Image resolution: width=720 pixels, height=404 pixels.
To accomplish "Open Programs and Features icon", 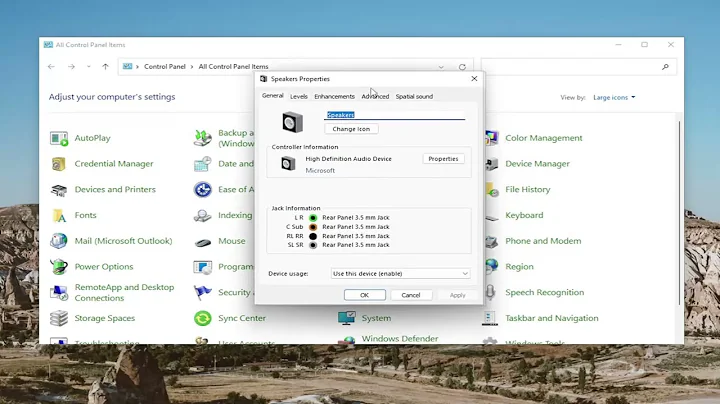I will pos(202,267).
